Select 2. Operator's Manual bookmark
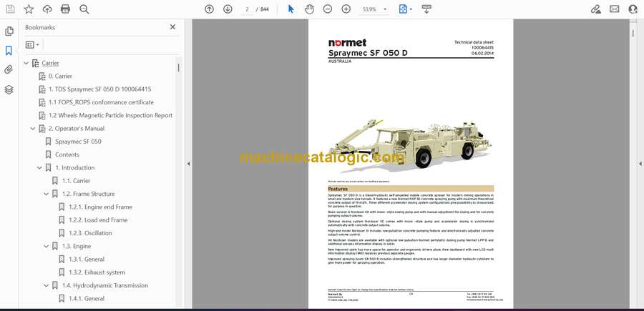 click(x=77, y=129)
